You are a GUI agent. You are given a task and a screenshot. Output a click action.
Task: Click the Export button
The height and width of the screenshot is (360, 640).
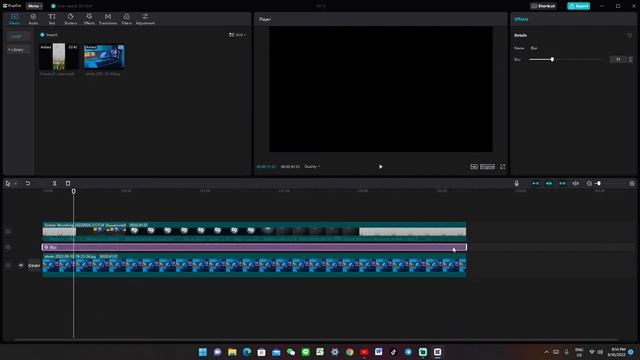point(578,6)
